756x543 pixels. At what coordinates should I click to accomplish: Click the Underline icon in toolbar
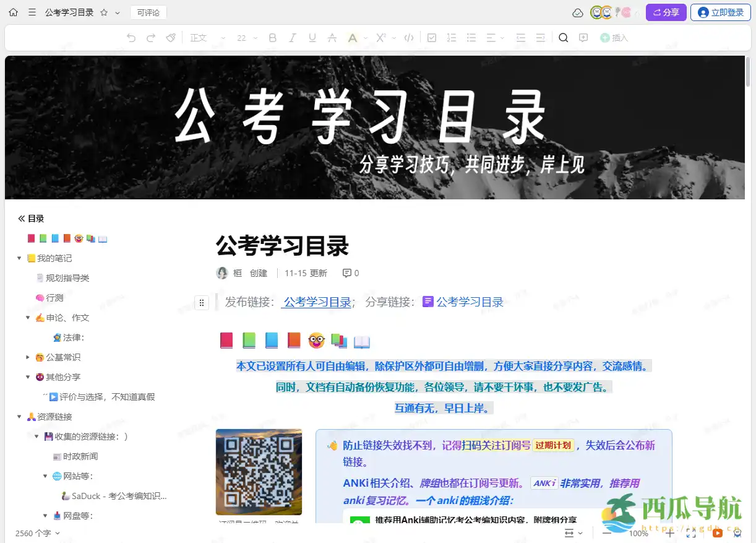[x=312, y=37]
